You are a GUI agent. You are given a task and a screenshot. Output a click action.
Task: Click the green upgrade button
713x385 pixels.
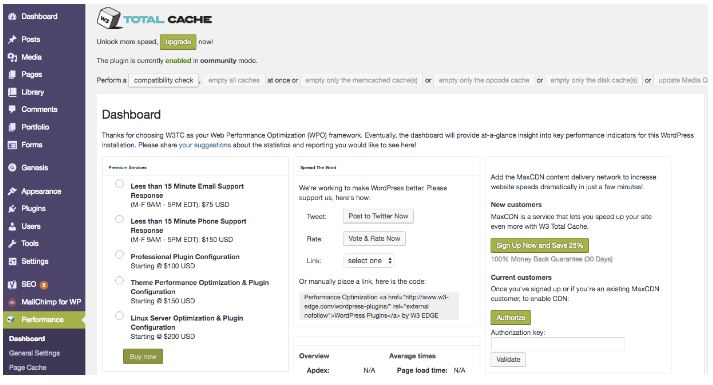tap(178, 42)
